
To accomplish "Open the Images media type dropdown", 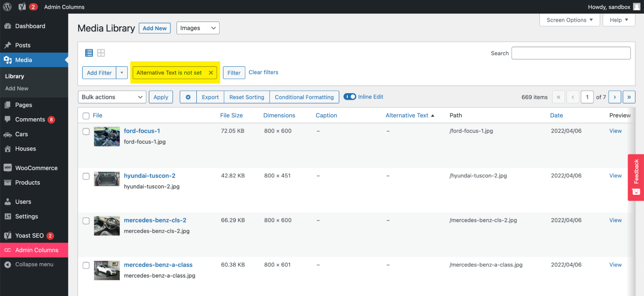I will pos(198,28).
